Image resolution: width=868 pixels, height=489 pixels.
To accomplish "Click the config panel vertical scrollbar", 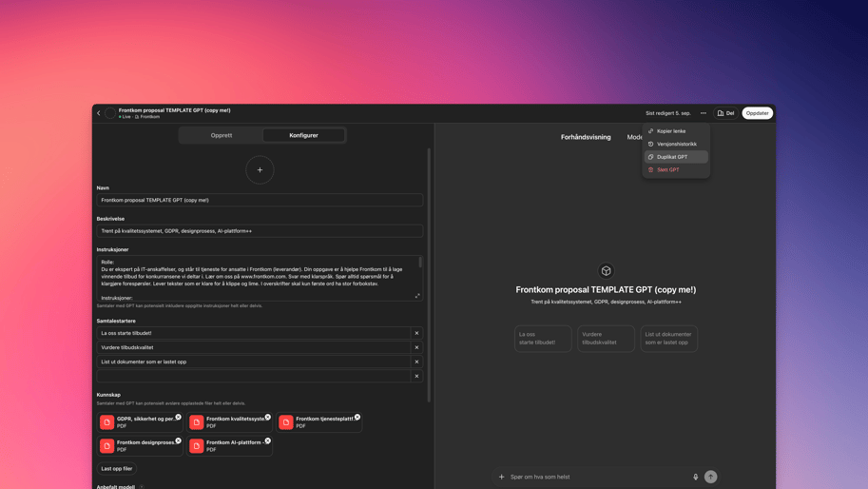I will [x=429, y=275].
